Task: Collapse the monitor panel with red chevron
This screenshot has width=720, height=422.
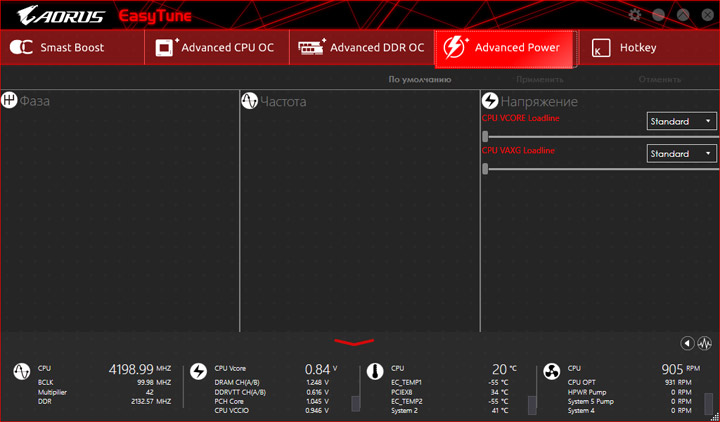Action: (x=354, y=342)
